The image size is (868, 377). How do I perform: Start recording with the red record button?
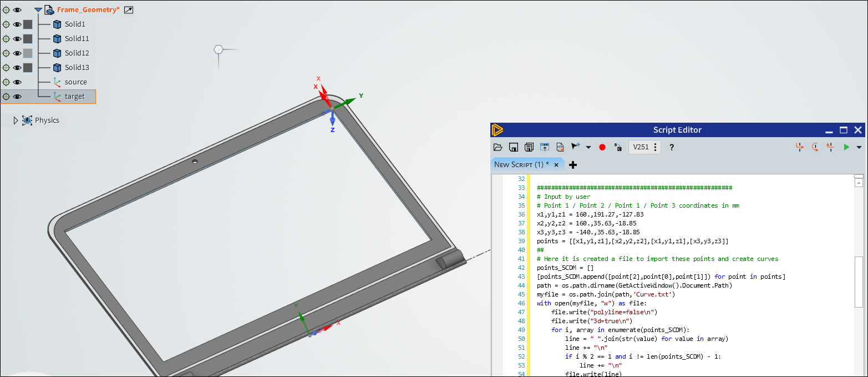(x=602, y=147)
